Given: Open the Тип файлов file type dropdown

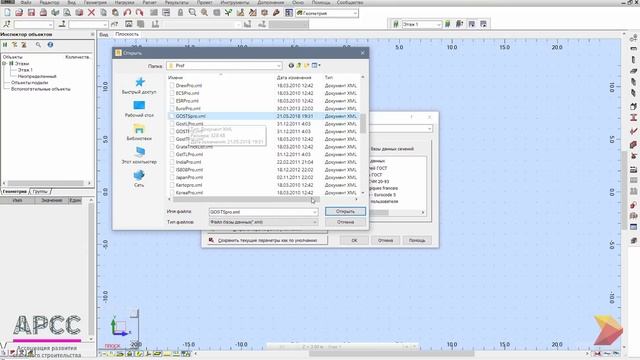Looking at the screenshot, I should [263, 222].
